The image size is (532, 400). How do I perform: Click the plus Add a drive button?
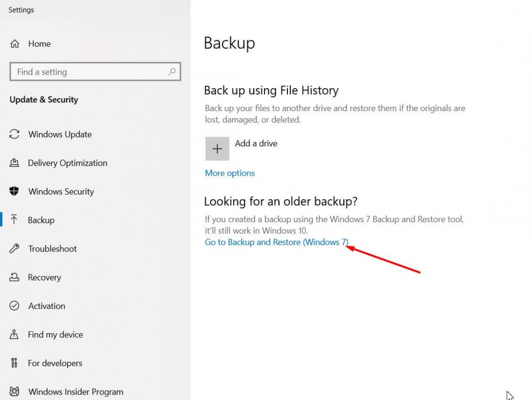217,148
